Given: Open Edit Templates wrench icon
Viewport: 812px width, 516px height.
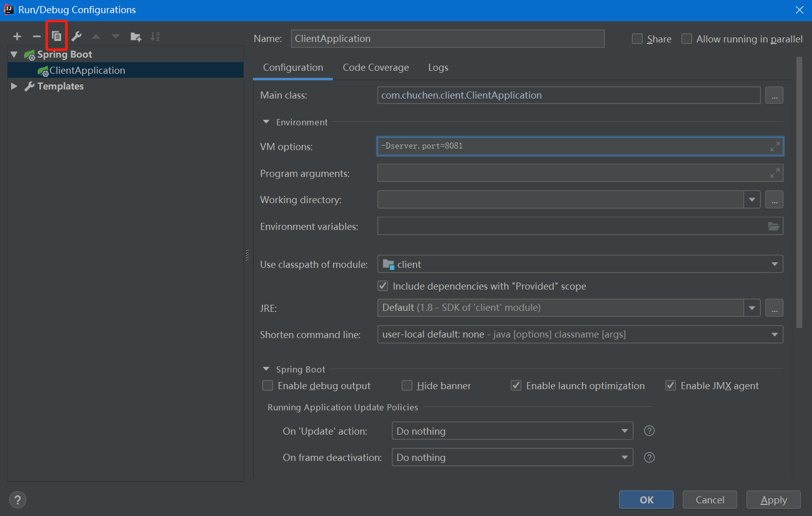Looking at the screenshot, I should tap(76, 36).
